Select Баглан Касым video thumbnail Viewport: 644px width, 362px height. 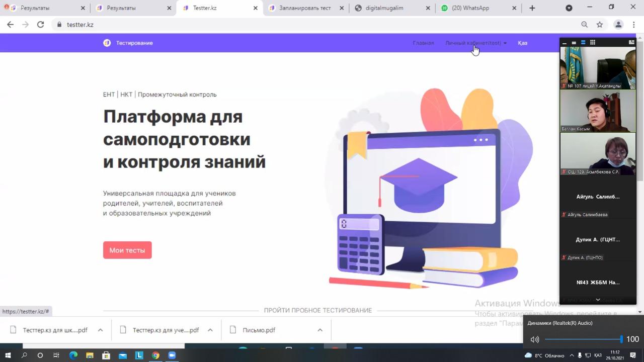598,111
